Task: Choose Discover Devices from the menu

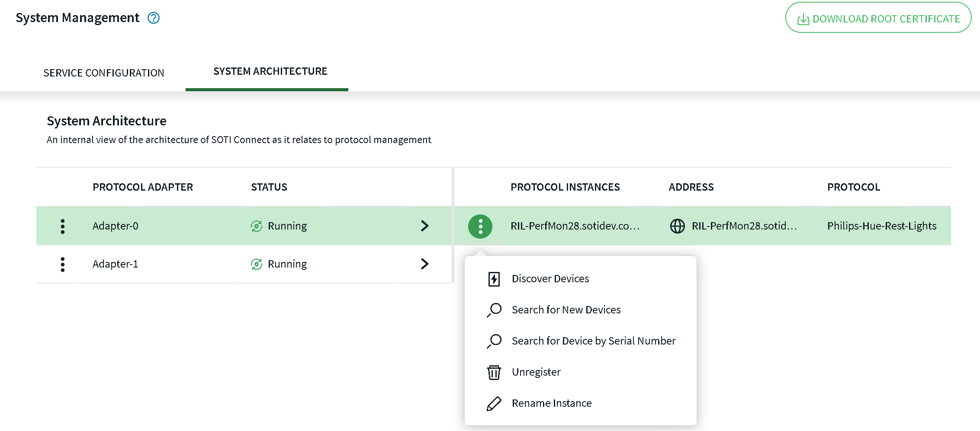Action: tap(580, 279)
